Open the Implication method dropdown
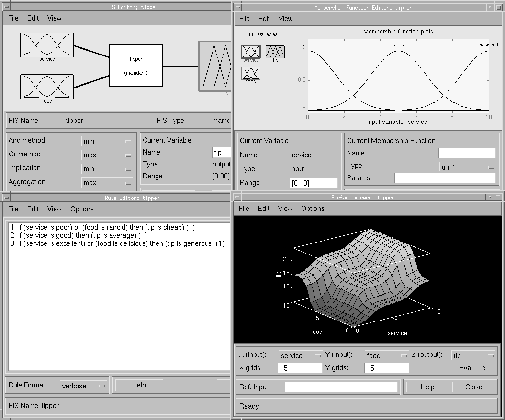Image resolution: width=505 pixels, height=420 pixels. [x=107, y=169]
